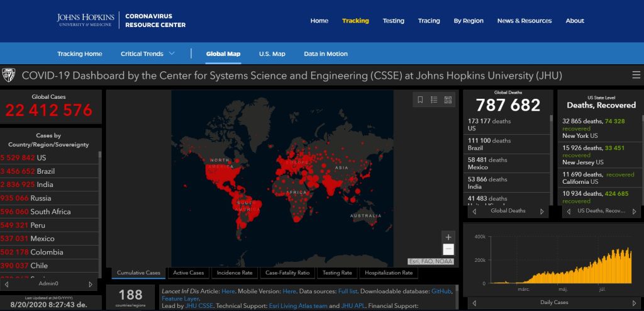Click right arrow beside Daily Cases

coord(634,303)
